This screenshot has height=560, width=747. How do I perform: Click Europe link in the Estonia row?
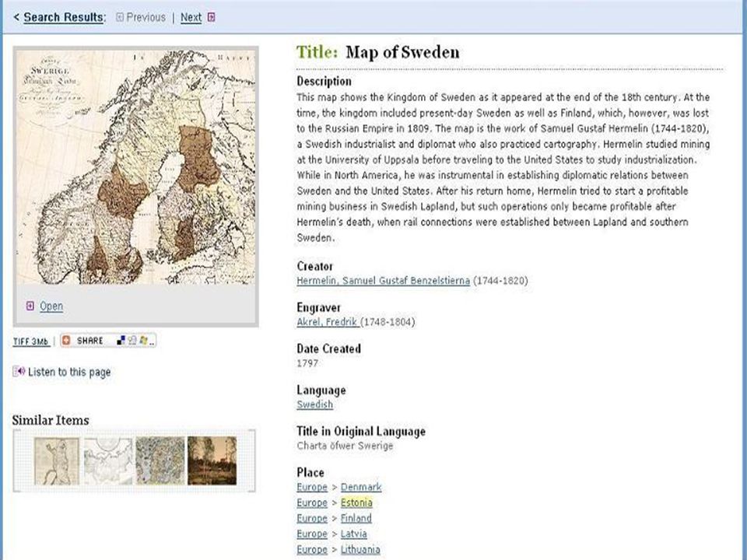coord(312,503)
